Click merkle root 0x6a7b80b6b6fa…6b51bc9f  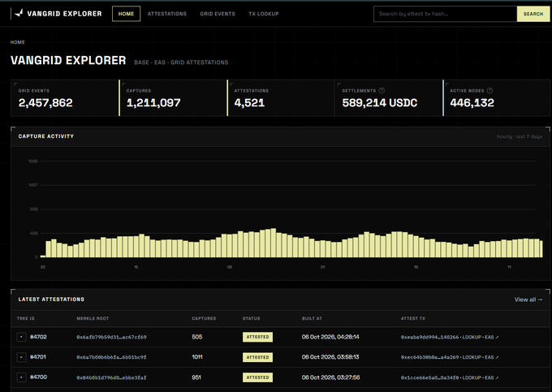[x=111, y=357]
